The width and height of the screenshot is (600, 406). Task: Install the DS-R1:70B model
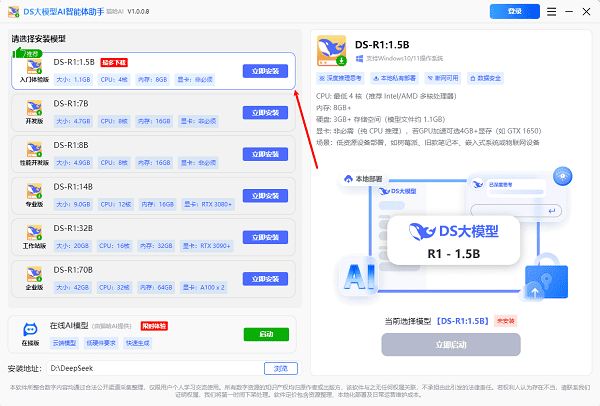point(265,279)
